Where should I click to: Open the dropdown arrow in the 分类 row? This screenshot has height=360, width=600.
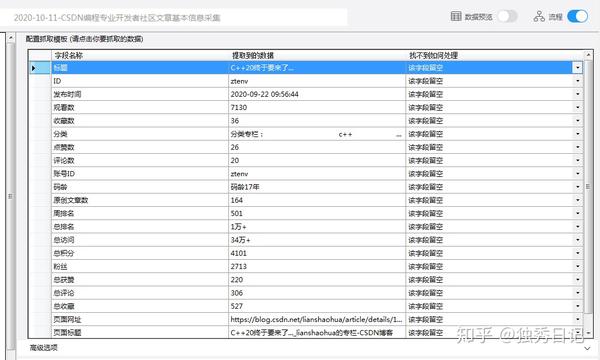(577, 134)
